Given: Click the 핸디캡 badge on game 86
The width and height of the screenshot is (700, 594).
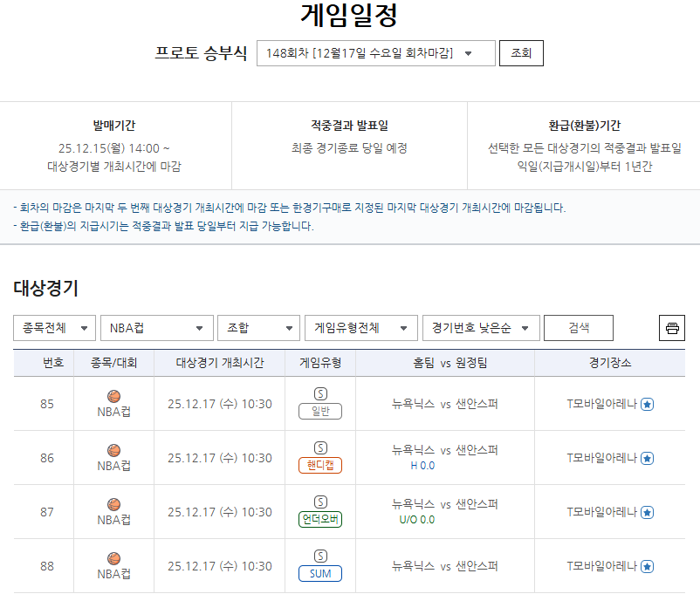Looking at the screenshot, I should tap(319, 467).
